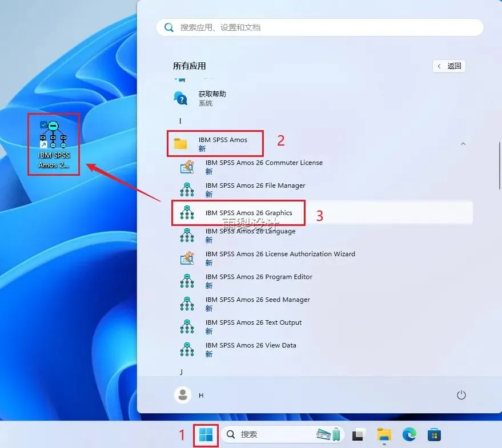The height and width of the screenshot is (448, 502).
Task: Click the Windows Start button
Action: 206,435
